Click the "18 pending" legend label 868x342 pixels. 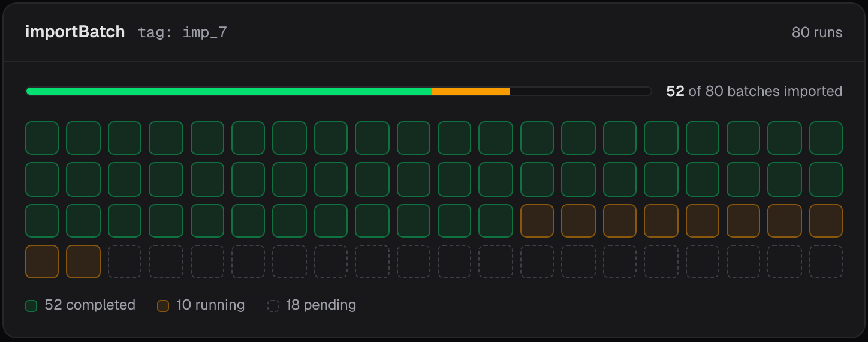click(x=321, y=305)
